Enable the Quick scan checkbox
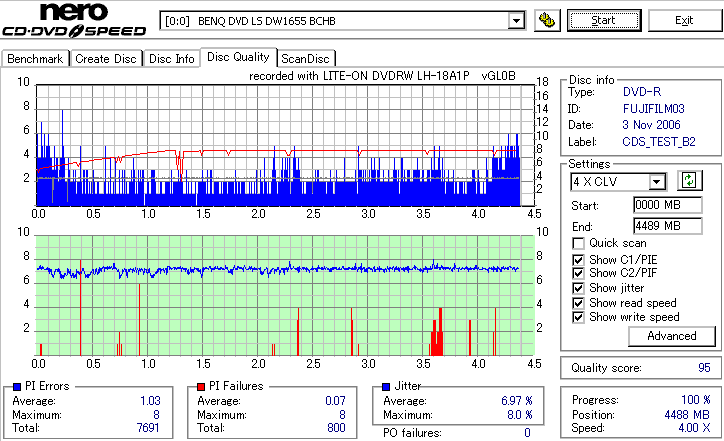Screen dimensions: 724x441 tap(578, 243)
